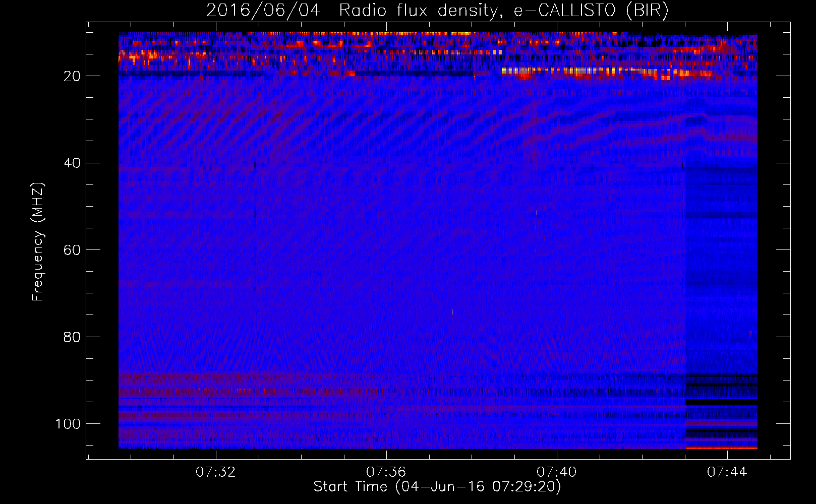Click the 07:32 time axis label
The height and width of the screenshot is (504, 816).
tap(216, 472)
